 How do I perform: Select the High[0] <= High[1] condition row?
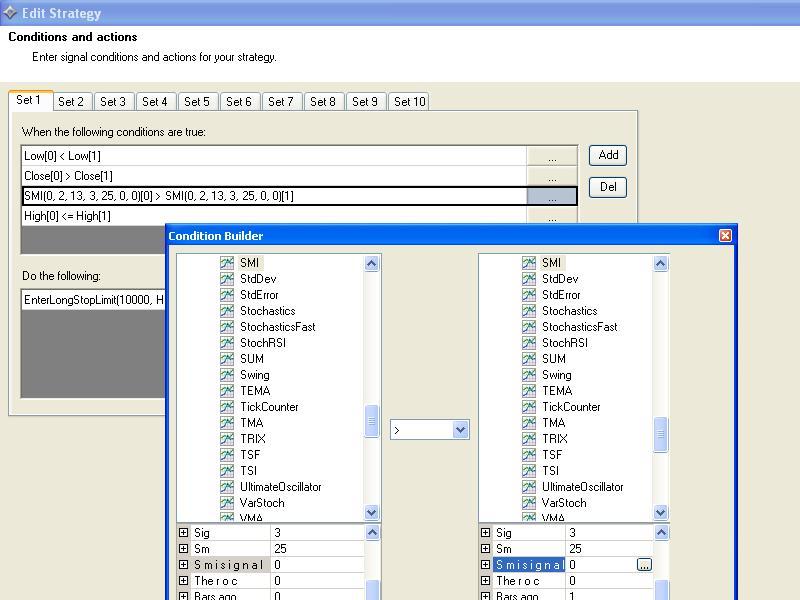click(274, 216)
